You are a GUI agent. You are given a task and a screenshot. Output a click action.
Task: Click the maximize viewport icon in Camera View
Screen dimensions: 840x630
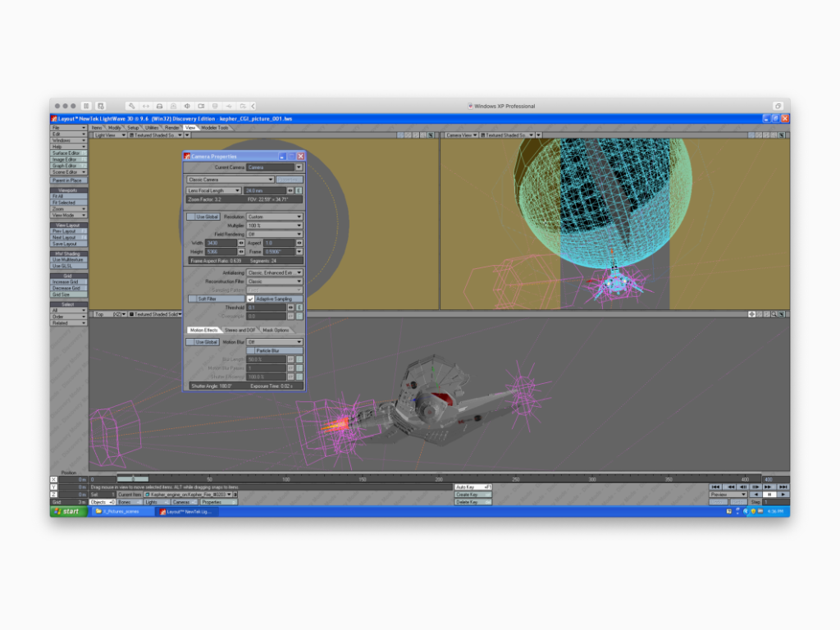point(782,135)
